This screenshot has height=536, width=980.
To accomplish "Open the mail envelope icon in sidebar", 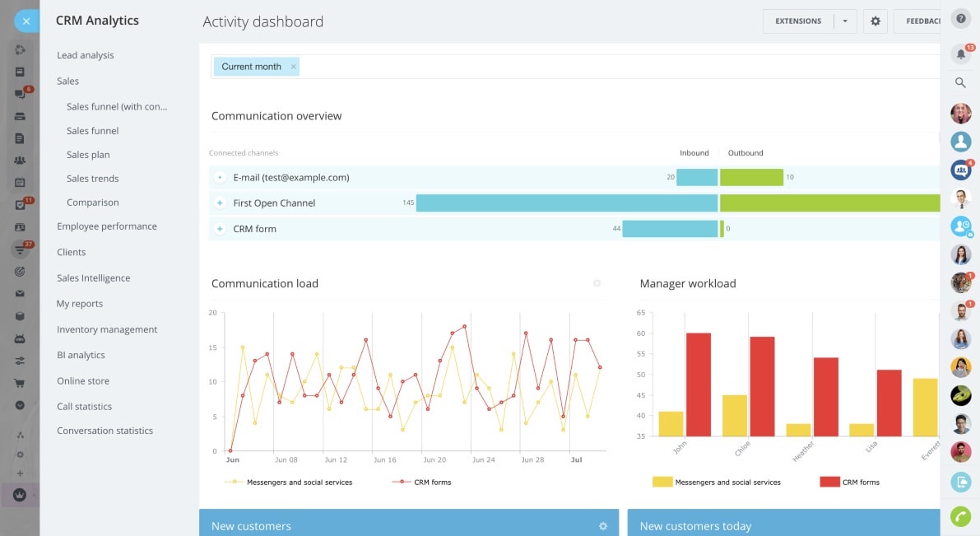I will point(20,293).
